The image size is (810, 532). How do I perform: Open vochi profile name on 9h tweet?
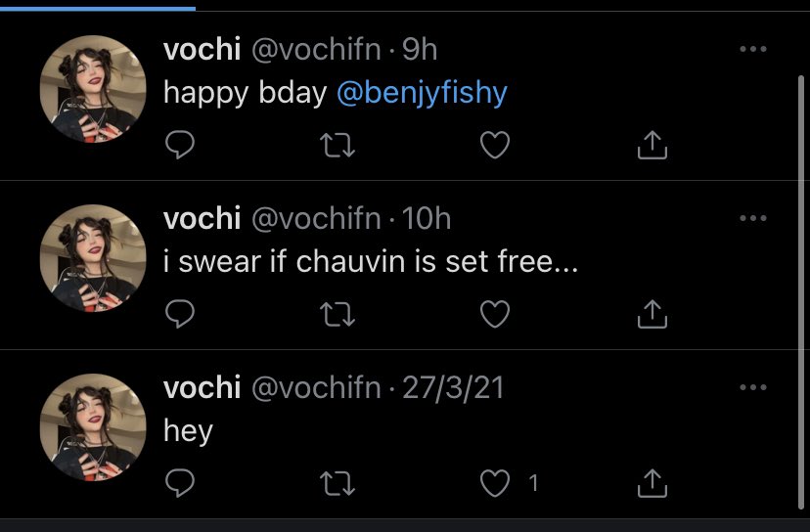coord(202,50)
